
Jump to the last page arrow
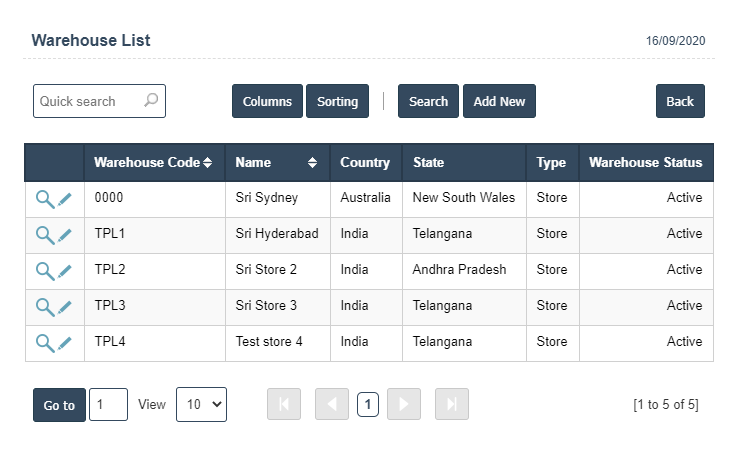452,404
